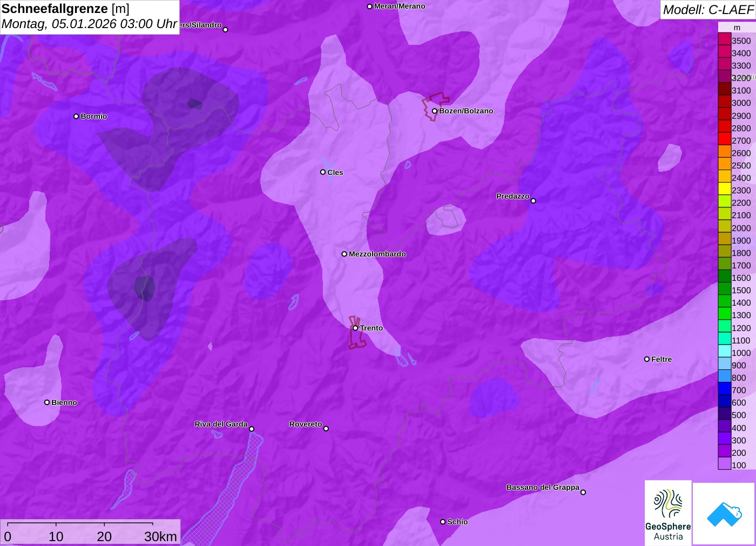The height and width of the screenshot is (546, 756).
Task: Click the Bienno location marker
Action: point(47,402)
